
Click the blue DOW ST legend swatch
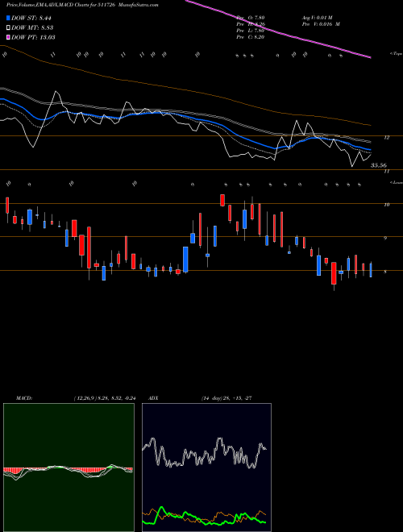(8, 18)
